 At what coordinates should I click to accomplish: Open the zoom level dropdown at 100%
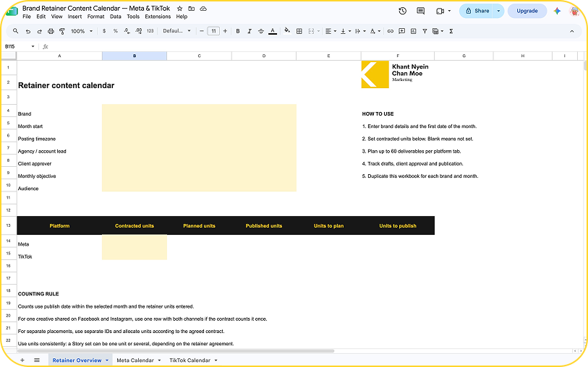point(82,31)
